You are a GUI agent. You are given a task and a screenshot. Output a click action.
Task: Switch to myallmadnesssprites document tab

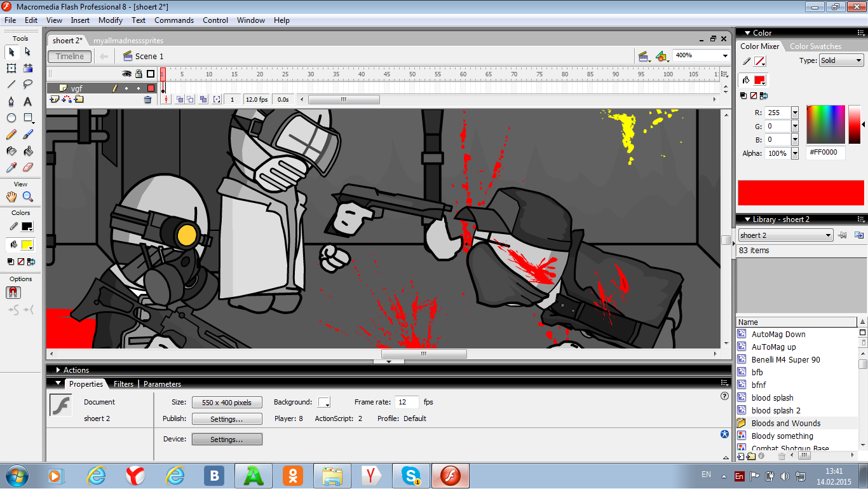[128, 41]
